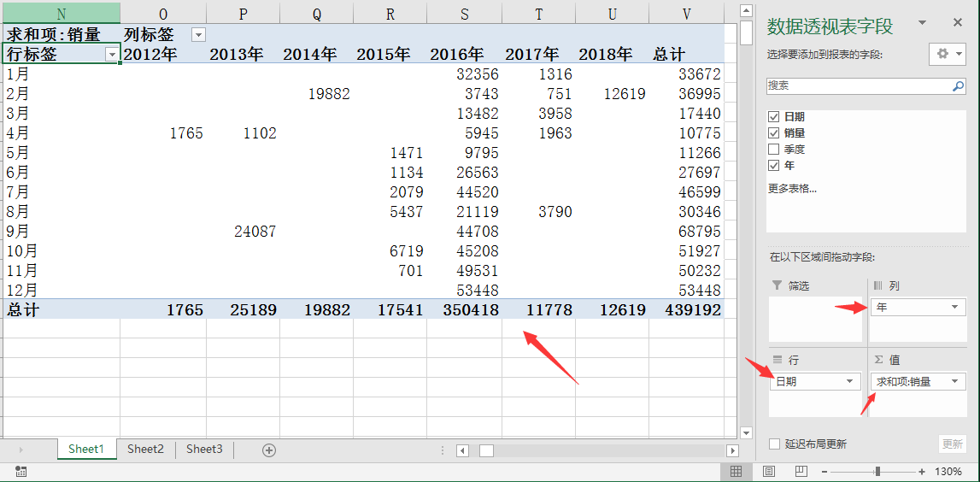Open the 日期 row field dropdown
Viewport: 980px width, 482px height.
click(849, 381)
